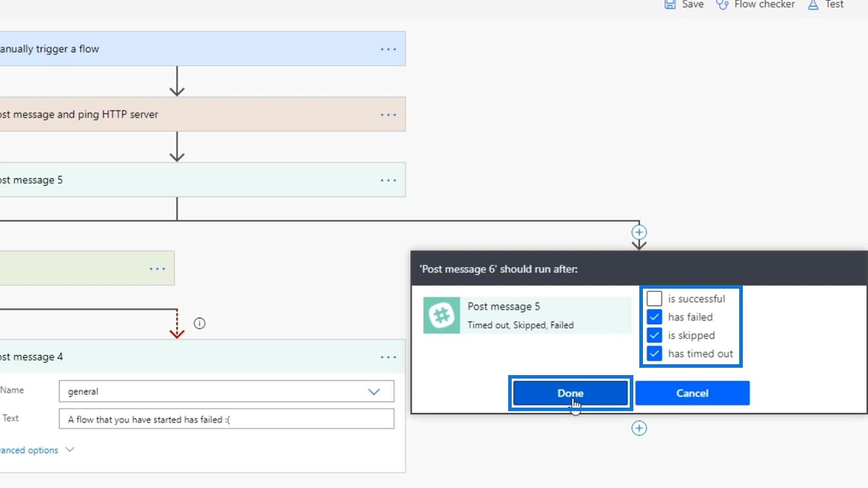Viewport: 868px width, 488px height.
Task: Click the 'Post message 6 should run after' header
Action: click(x=499, y=269)
